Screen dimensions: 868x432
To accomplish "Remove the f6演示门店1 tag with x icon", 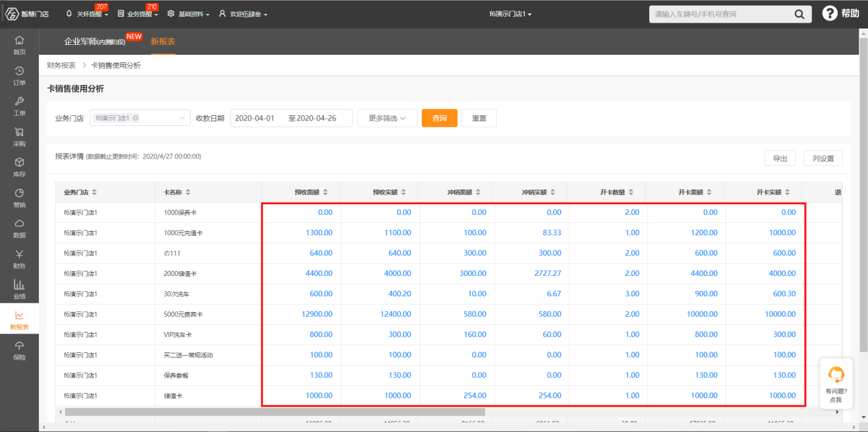I will click(x=136, y=118).
